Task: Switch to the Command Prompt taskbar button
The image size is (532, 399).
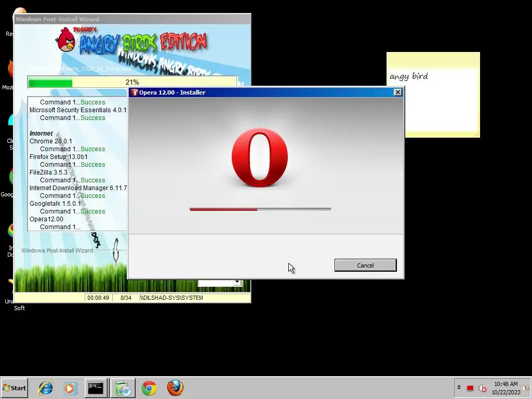Action: tap(96, 388)
